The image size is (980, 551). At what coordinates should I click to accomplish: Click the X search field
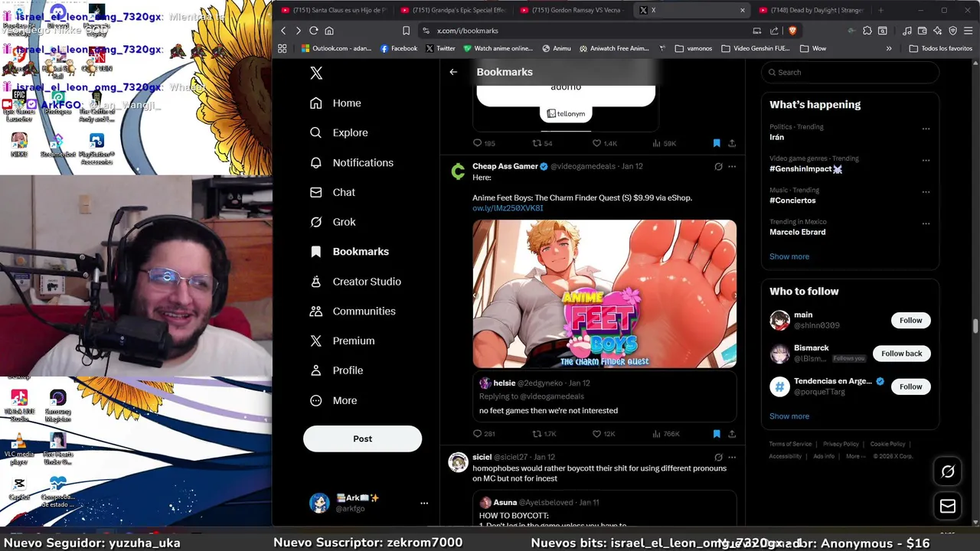(850, 72)
